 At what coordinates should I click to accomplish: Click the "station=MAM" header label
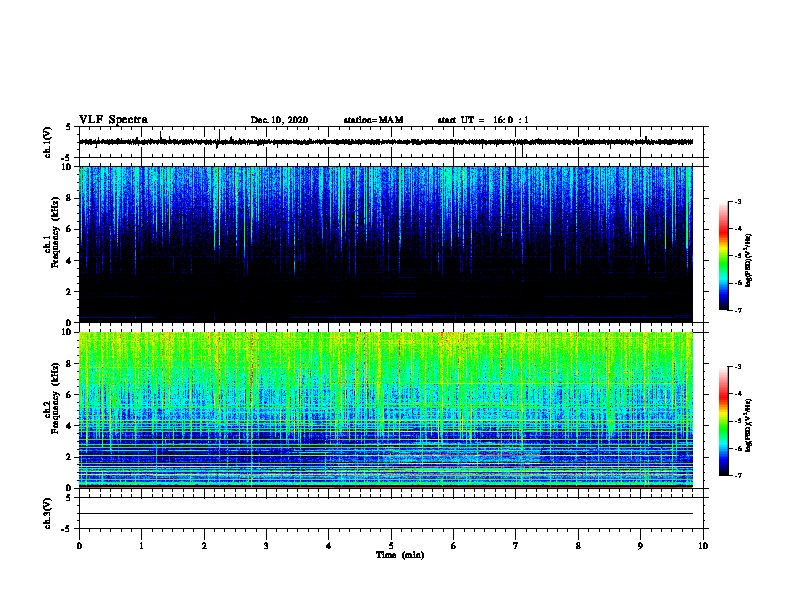373,120
